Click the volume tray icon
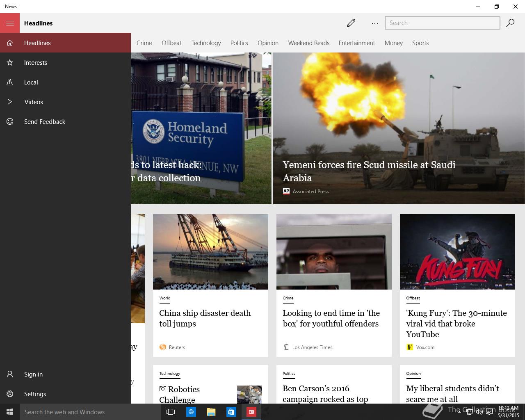525x420 pixels. [479, 412]
